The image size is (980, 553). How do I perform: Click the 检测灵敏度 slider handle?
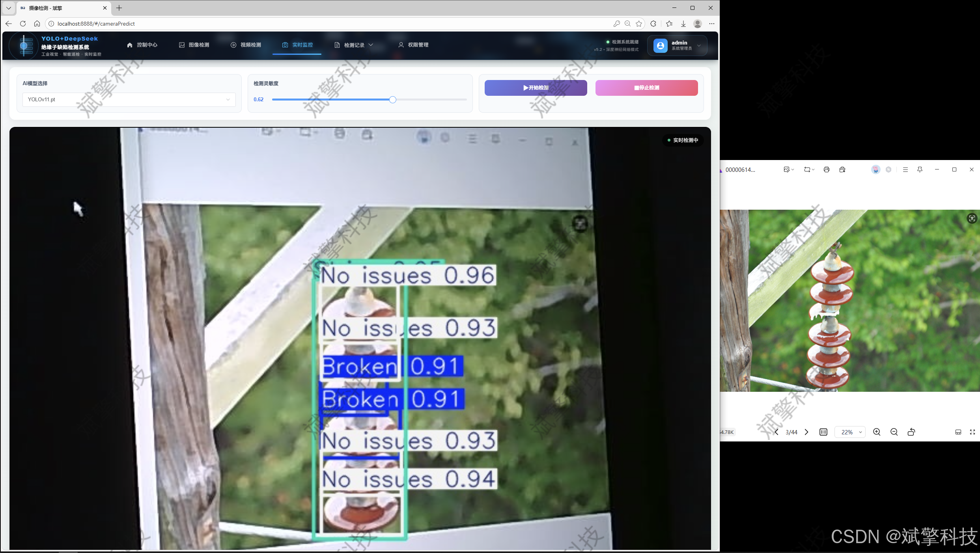[x=392, y=100]
